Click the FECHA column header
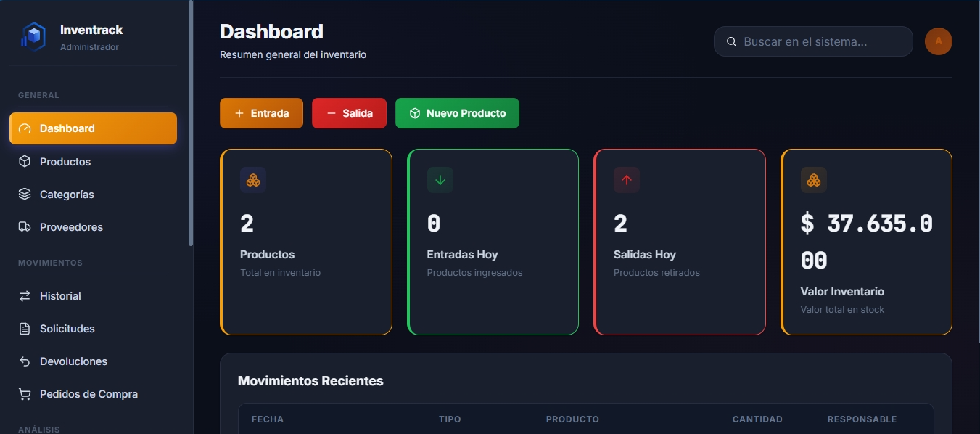980x434 pixels. pyautogui.click(x=268, y=419)
